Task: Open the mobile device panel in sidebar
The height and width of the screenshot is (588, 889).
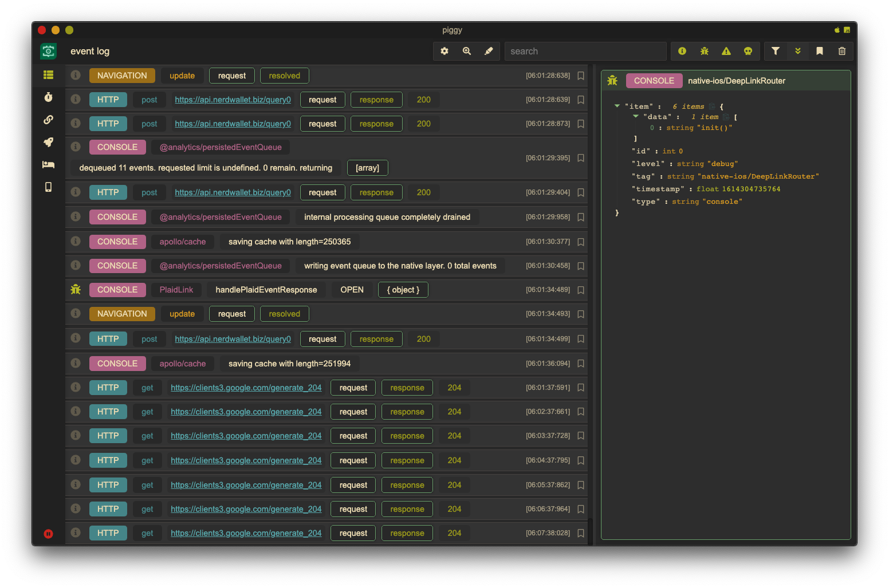Action: click(x=49, y=187)
